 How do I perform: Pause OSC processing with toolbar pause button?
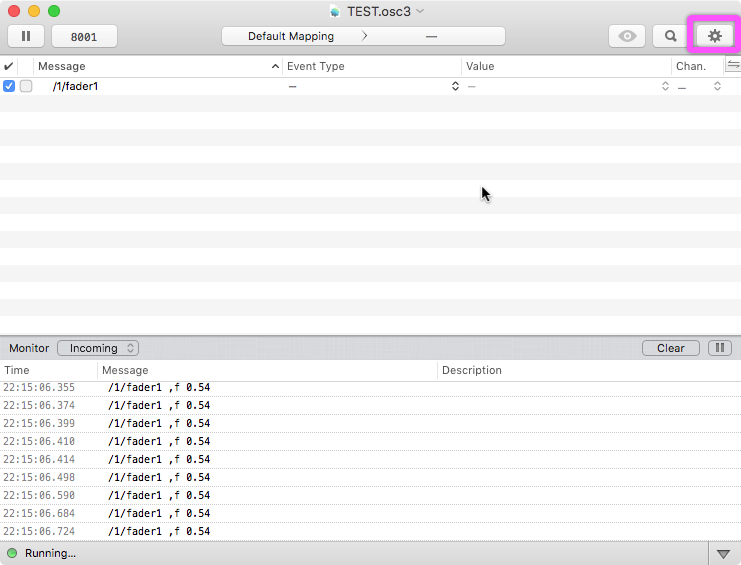coord(26,36)
